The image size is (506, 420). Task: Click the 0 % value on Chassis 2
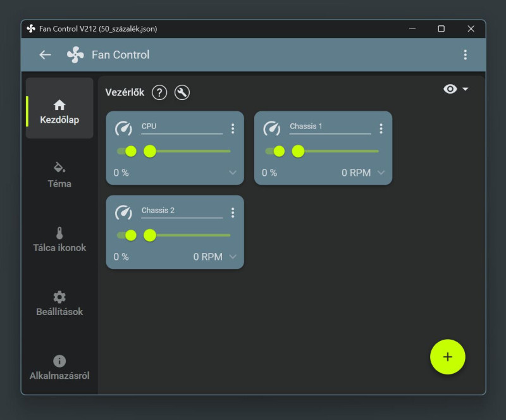point(121,257)
